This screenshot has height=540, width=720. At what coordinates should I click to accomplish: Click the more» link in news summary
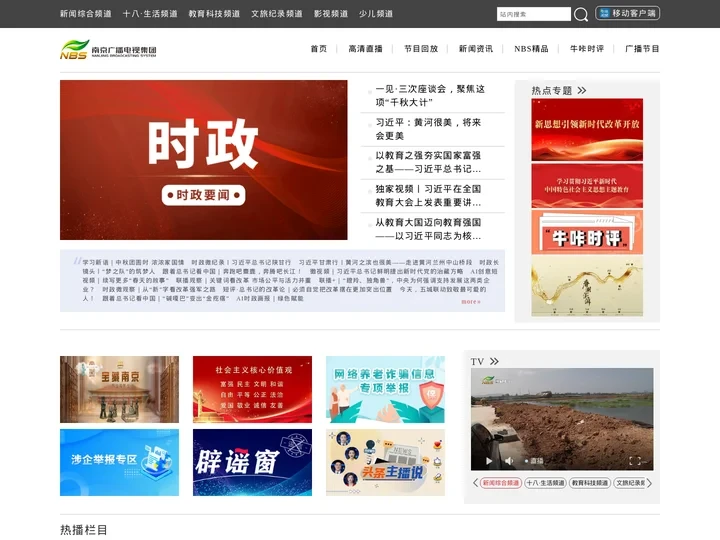(x=471, y=302)
